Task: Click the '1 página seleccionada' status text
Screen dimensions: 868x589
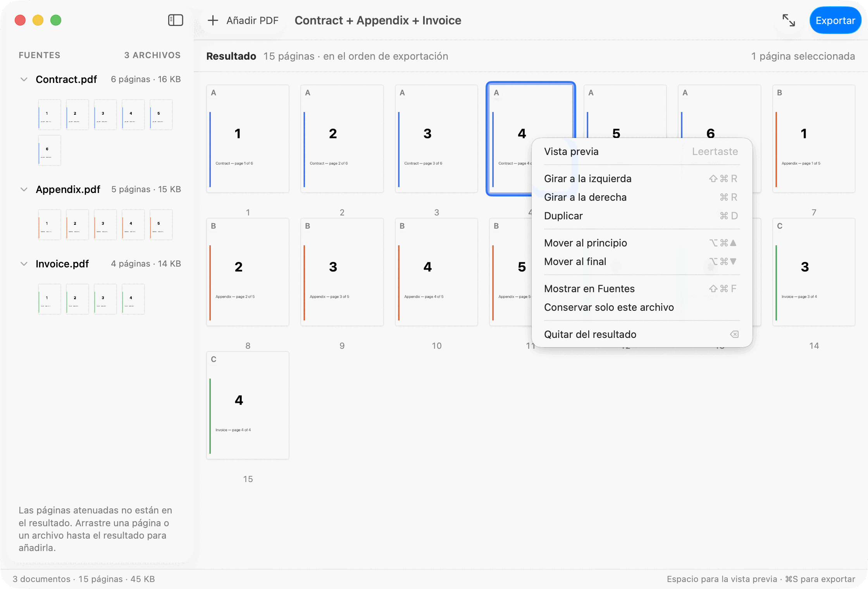Action: click(803, 56)
